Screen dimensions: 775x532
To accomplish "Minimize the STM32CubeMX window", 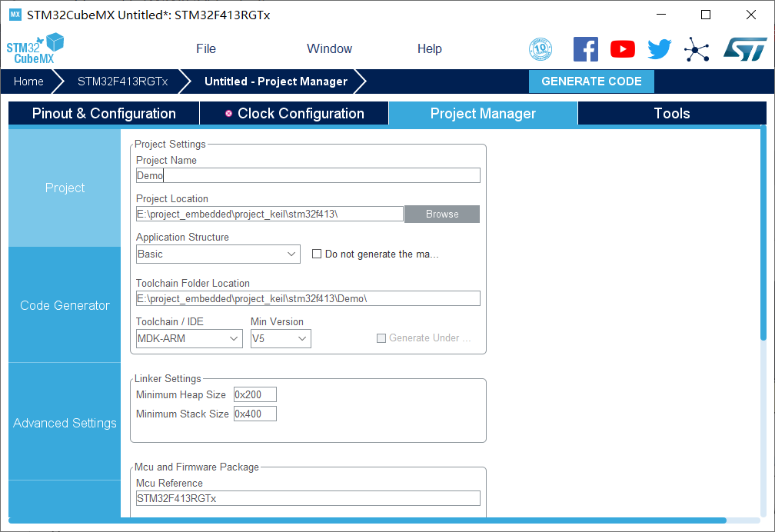I will pos(661,15).
